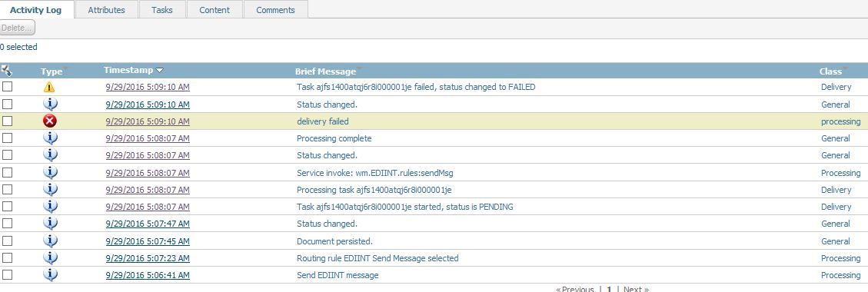Click the info icon for Send EDIINT message
The height and width of the screenshot is (292, 868).
50,275
